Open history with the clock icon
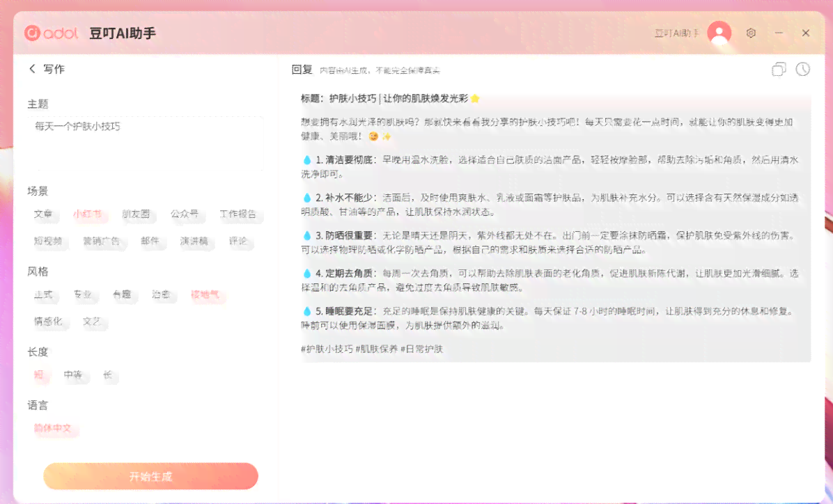Screen dimensions: 833x504 coord(803,69)
